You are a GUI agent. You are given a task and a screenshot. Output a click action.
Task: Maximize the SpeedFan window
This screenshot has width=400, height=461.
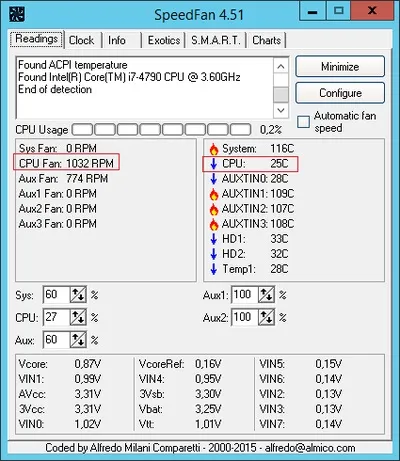339,11
